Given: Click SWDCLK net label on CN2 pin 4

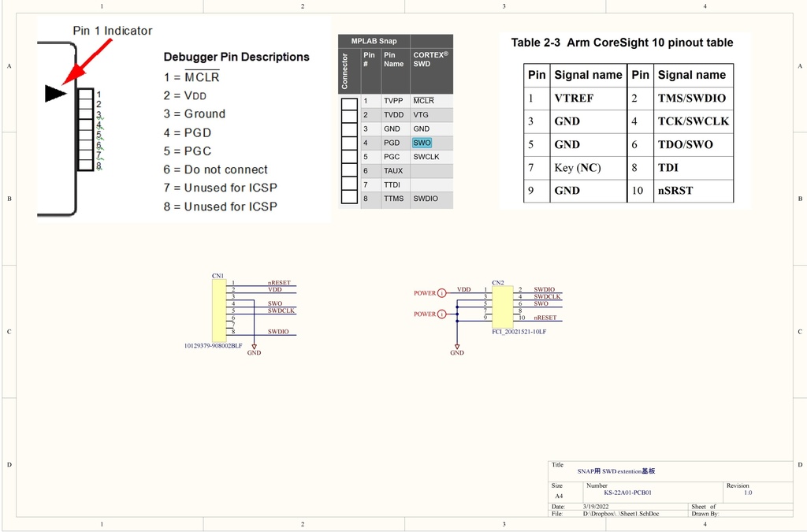Looking at the screenshot, I should click(x=547, y=296).
